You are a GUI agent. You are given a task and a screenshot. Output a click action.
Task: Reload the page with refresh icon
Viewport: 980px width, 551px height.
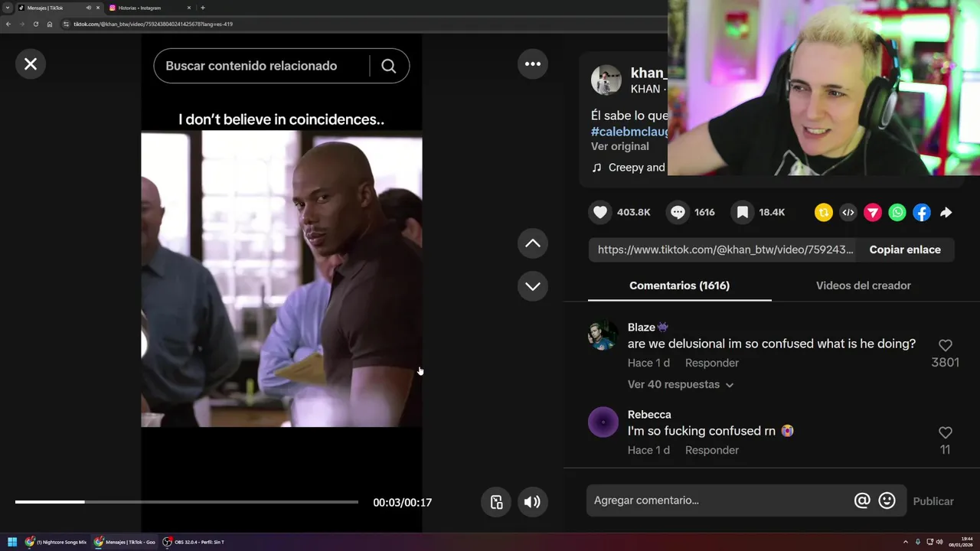pyautogui.click(x=35, y=24)
